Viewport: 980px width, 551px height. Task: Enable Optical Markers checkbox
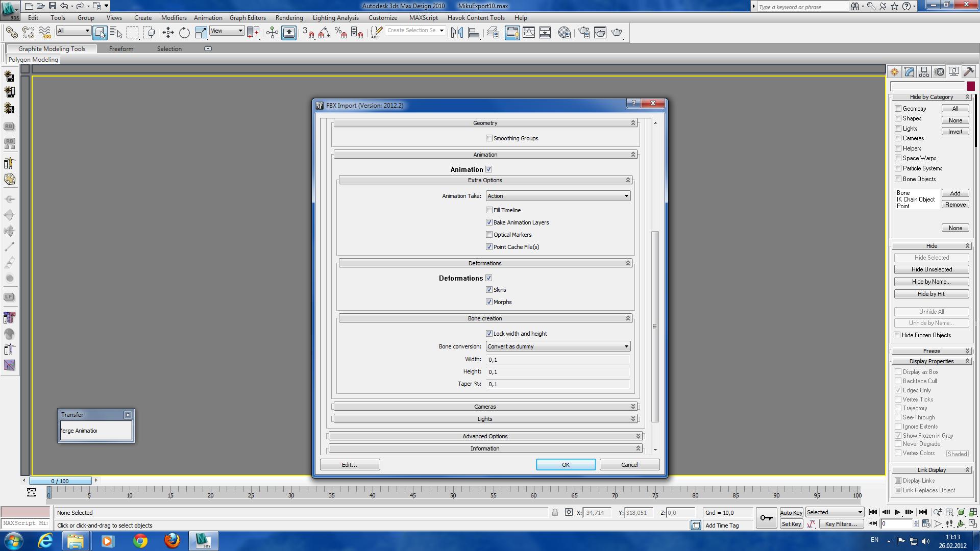489,235
